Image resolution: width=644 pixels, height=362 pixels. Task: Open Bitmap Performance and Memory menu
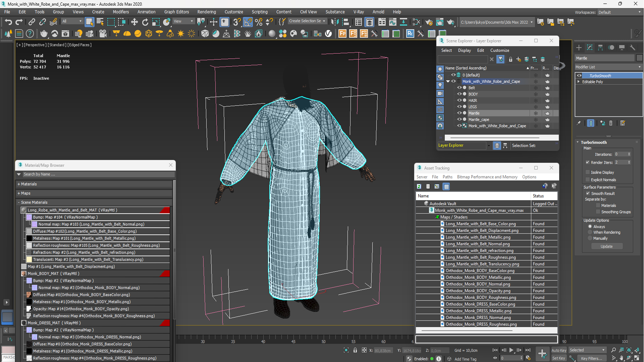pyautogui.click(x=487, y=177)
